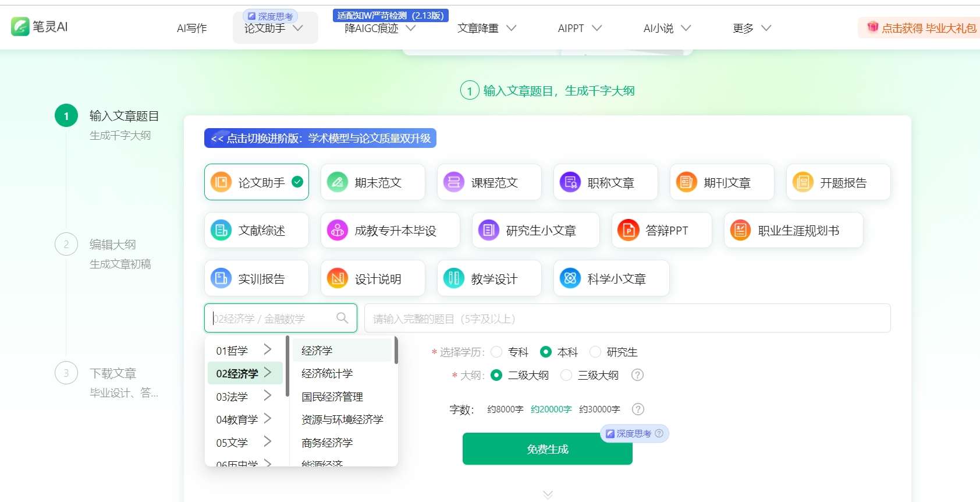Screen dimensions: 980x502
Task: Click the green checkmark on 论文助手
Action: pyautogui.click(x=297, y=182)
